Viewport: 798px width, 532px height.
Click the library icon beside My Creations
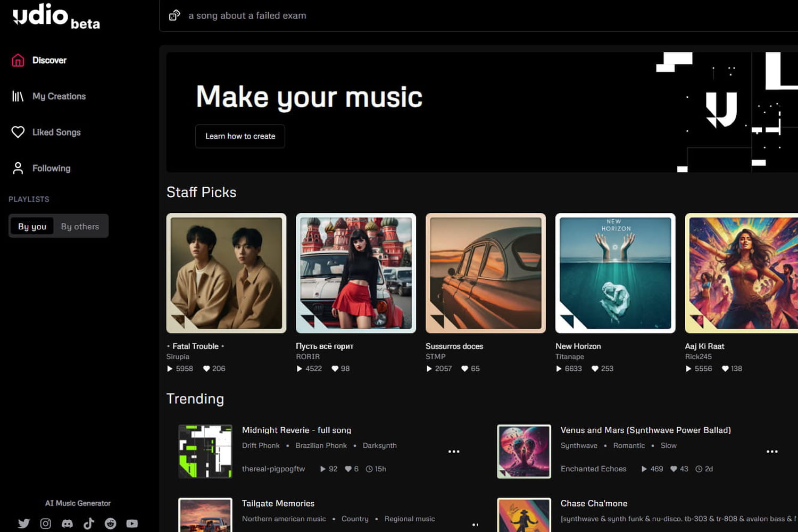pyautogui.click(x=18, y=96)
